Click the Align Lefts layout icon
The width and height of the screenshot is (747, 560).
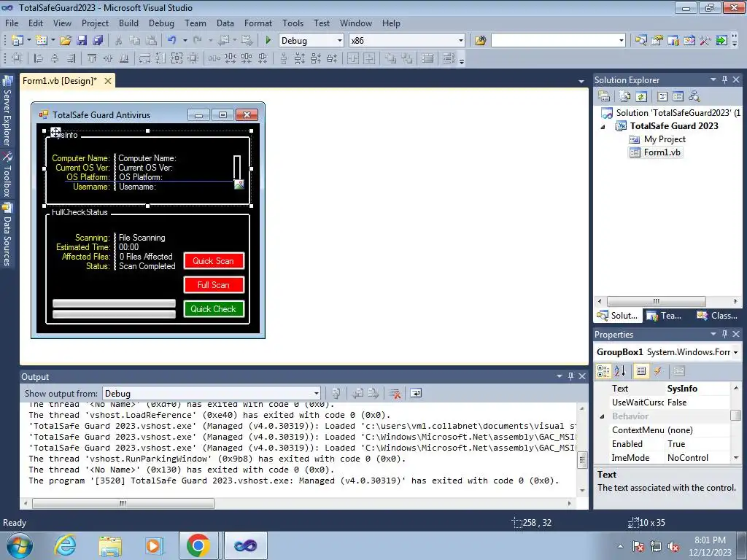[39, 58]
